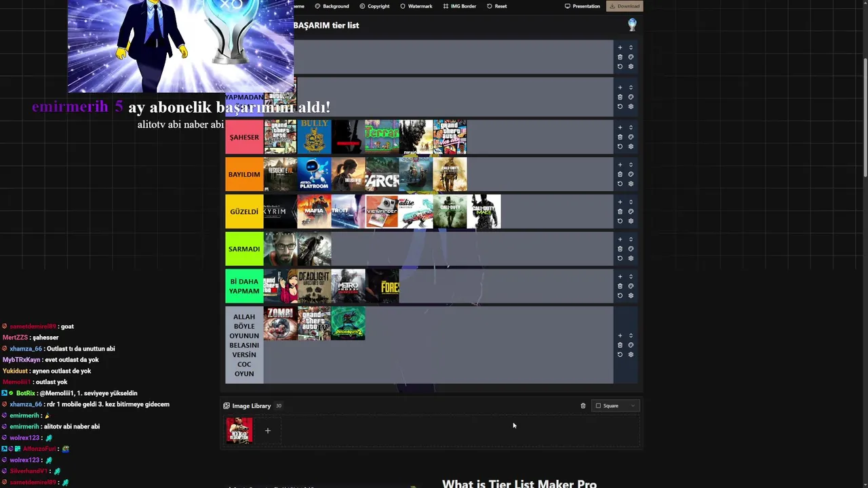Click move arrows of the BAYILDIM row

click(x=631, y=165)
